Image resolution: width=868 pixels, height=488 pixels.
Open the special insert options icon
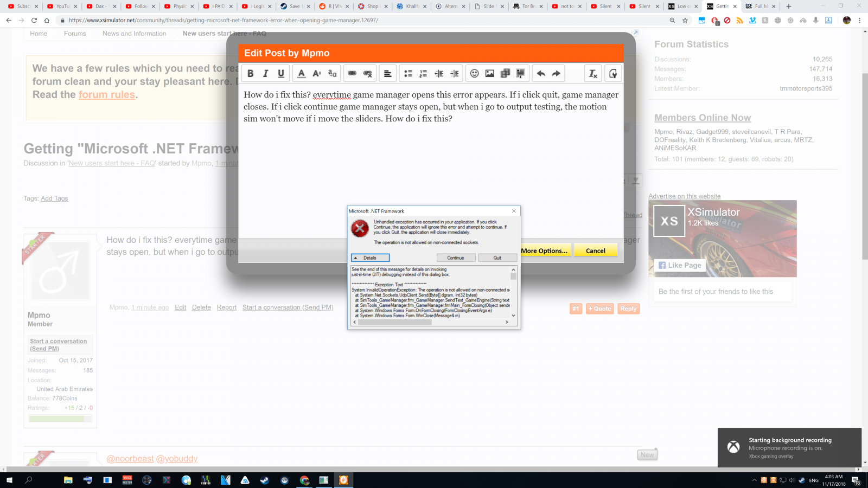(521, 74)
